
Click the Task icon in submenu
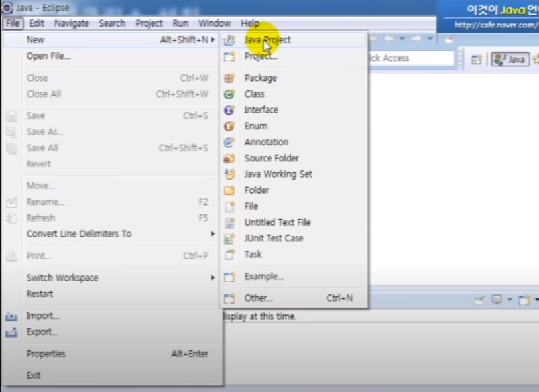(x=229, y=255)
